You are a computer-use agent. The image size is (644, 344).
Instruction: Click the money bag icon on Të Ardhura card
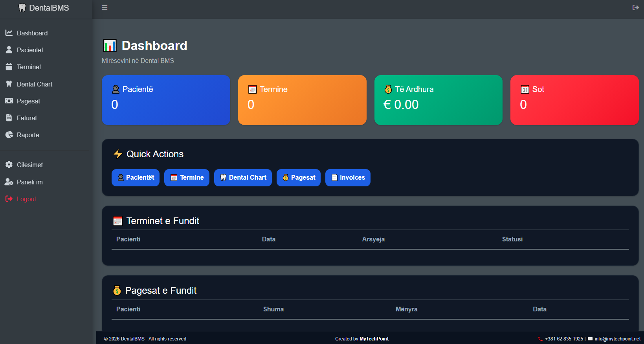388,89
